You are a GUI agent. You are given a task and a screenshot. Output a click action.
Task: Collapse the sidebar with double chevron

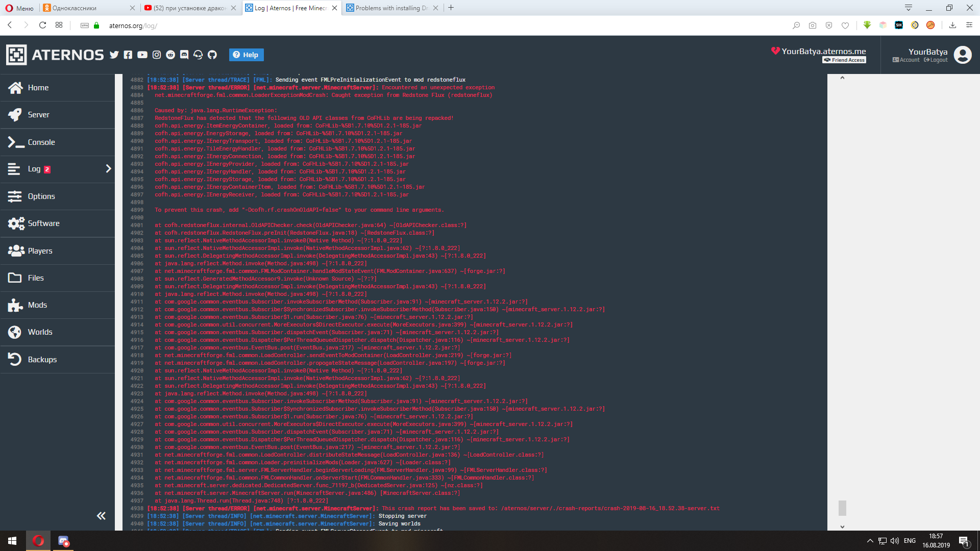tap(101, 516)
